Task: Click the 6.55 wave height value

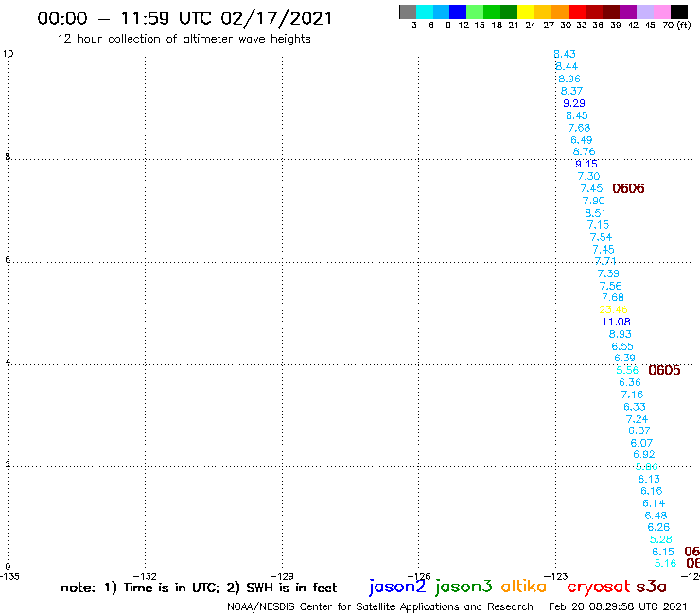Action: point(622,346)
